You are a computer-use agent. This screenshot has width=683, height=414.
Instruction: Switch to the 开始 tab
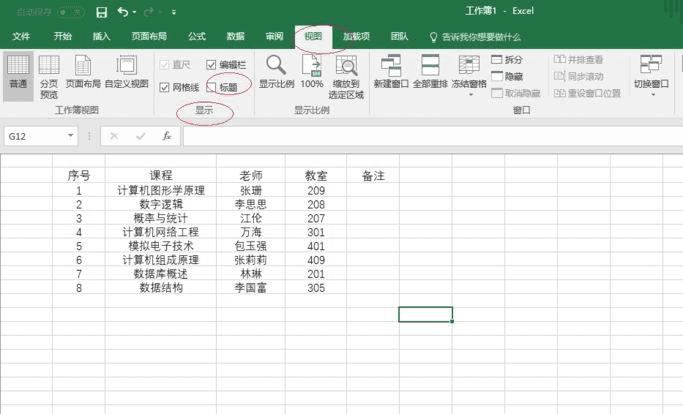(x=63, y=36)
